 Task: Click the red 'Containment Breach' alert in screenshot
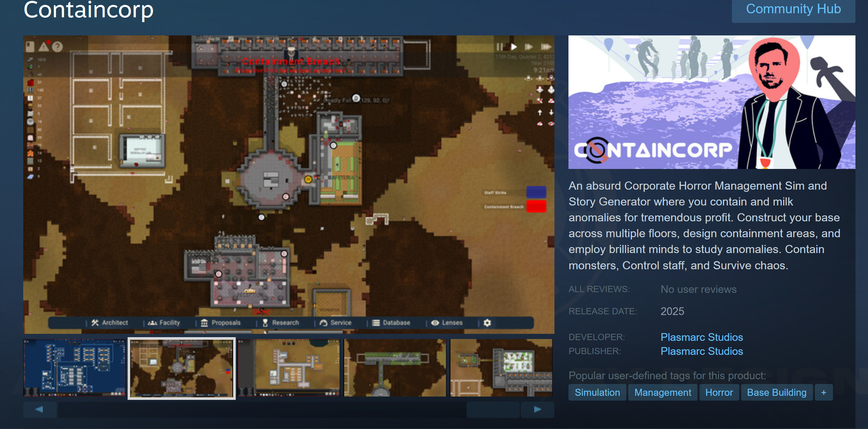pos(291,61)
